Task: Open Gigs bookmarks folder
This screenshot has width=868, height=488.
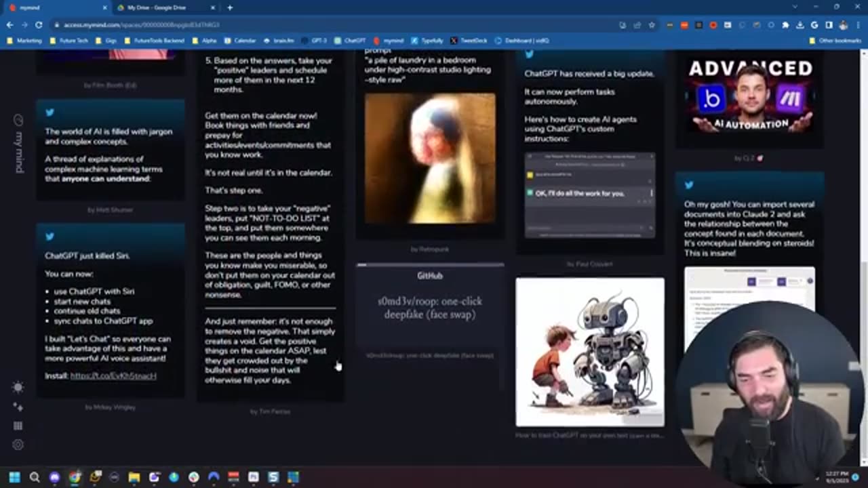Action: (107, 41)
